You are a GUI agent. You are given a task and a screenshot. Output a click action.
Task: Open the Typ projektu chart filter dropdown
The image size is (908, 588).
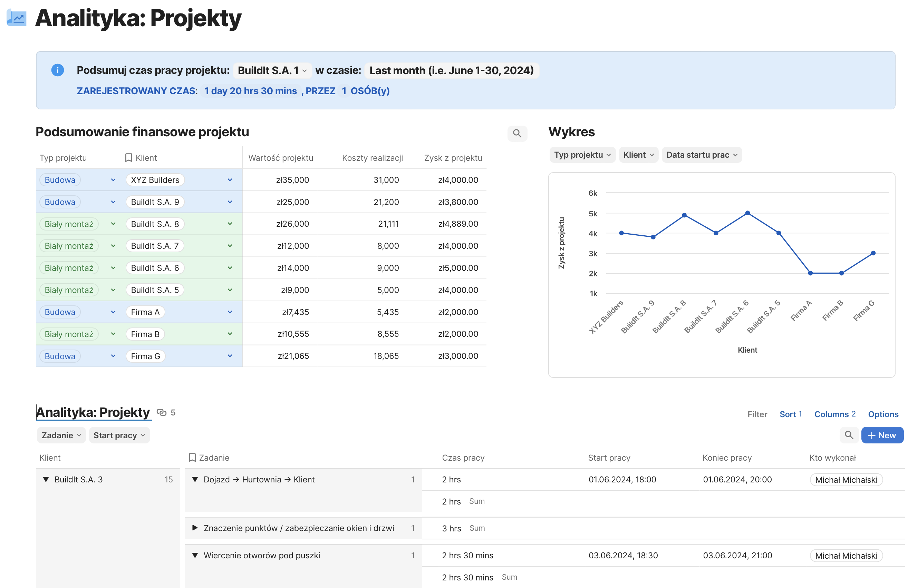pos(582,155)
